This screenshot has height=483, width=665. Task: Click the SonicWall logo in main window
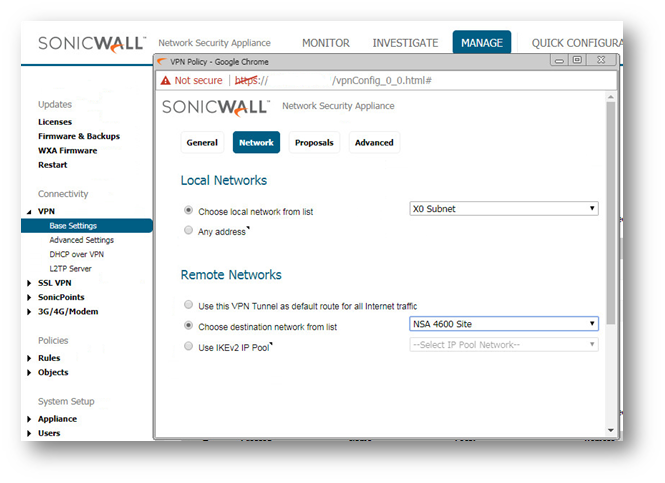coord(92,44)
